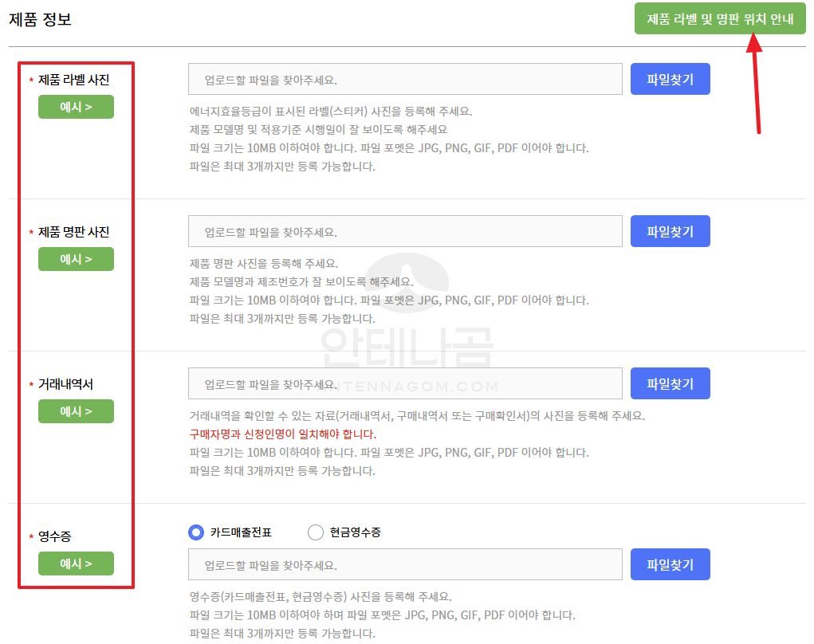Focus the 영수증 upload field
Viewport: 814px width, 644px height.
click(x=405, y=564)
